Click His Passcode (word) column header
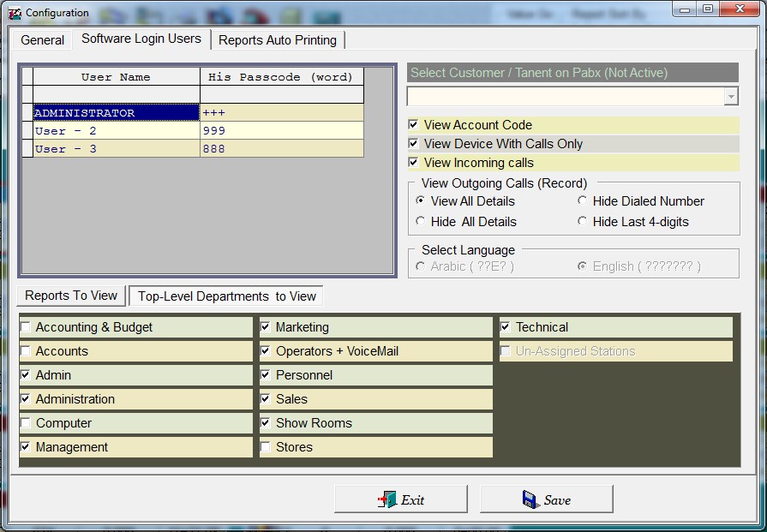 pos(282,77)
